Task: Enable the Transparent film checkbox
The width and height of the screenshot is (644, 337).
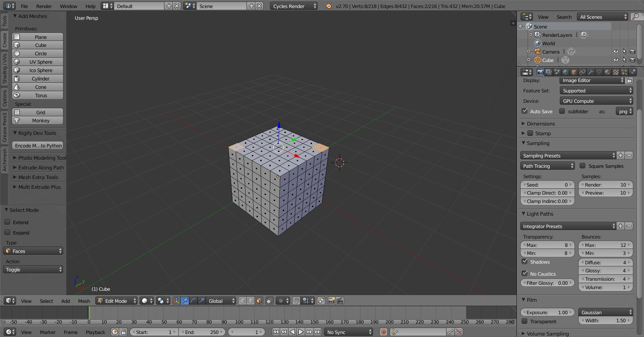Action: 525,321
